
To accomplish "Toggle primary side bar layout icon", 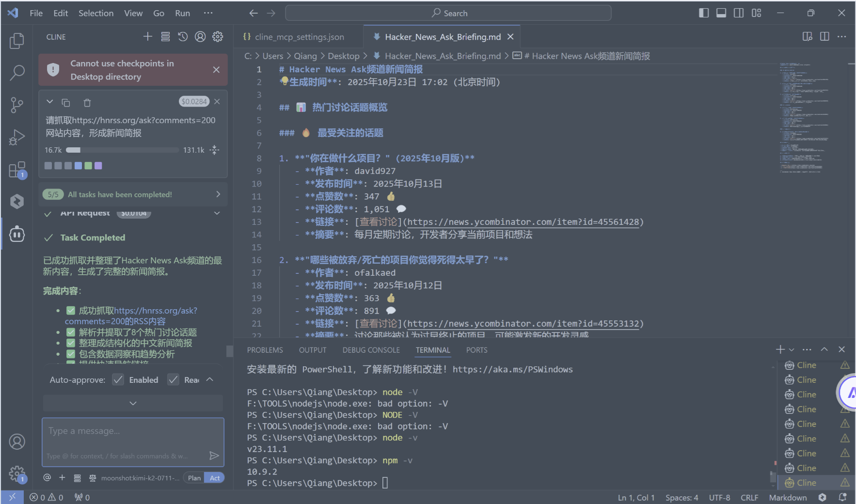I will click(x=704, y=13).
